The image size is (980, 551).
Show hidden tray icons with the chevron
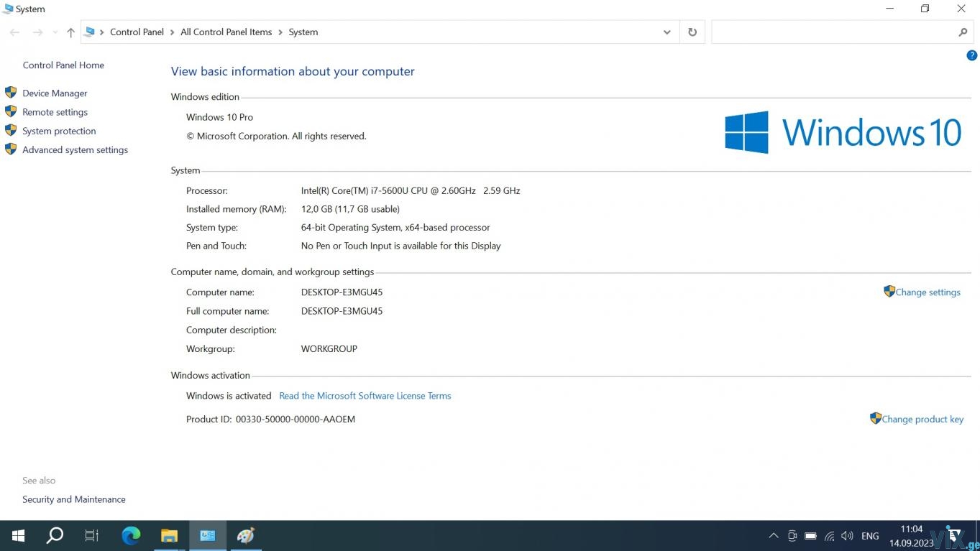774,536
